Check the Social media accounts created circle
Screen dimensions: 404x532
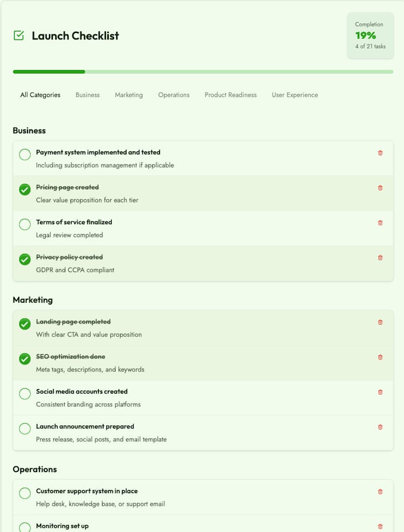click(25, 393)
